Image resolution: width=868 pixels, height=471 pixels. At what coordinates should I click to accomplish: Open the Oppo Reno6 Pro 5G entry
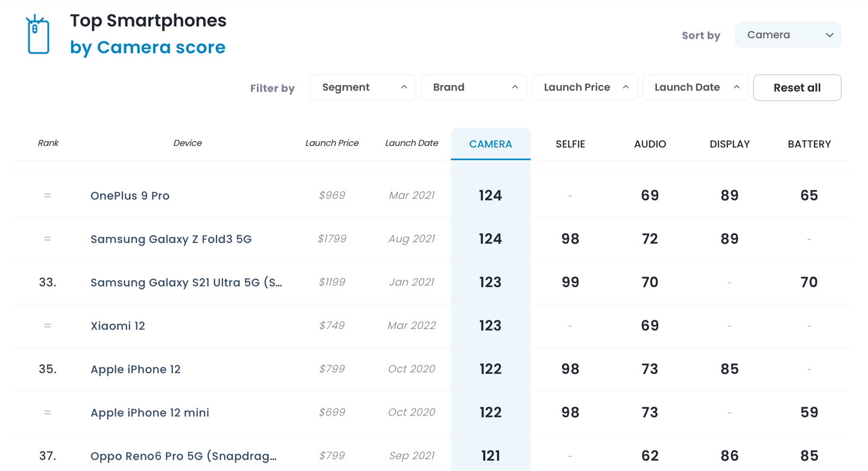[x=183, y=456]
